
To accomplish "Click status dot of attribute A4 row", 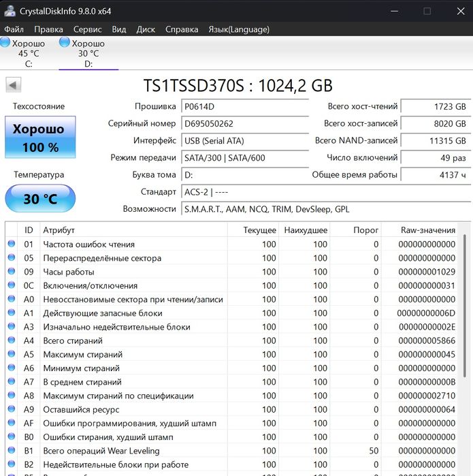I will pos(12,340).
